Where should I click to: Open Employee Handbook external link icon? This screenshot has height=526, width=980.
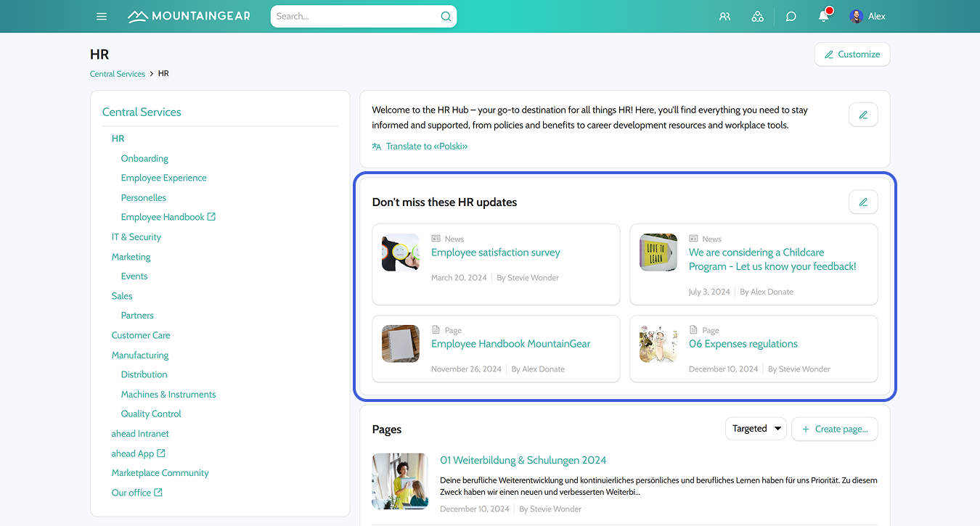click(211, 216)
